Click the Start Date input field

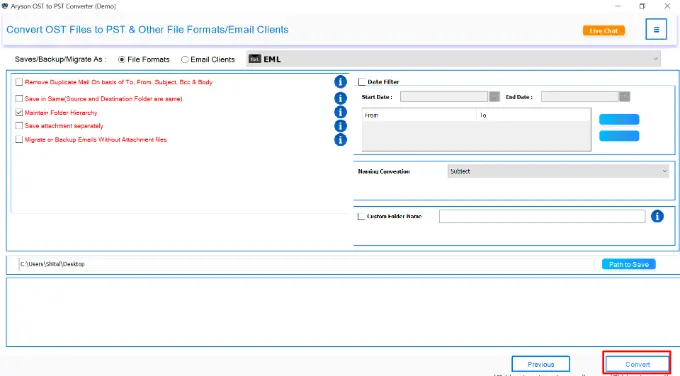pyautogui.click(x=444, y=96)
